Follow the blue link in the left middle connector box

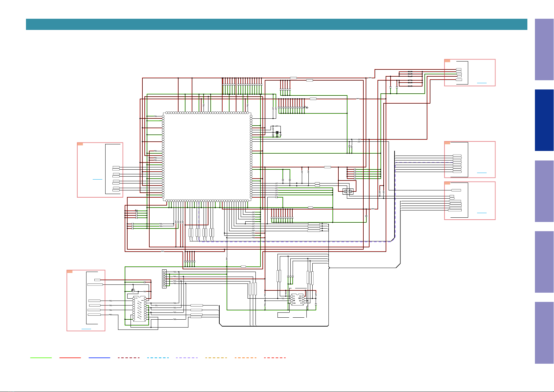97,179
